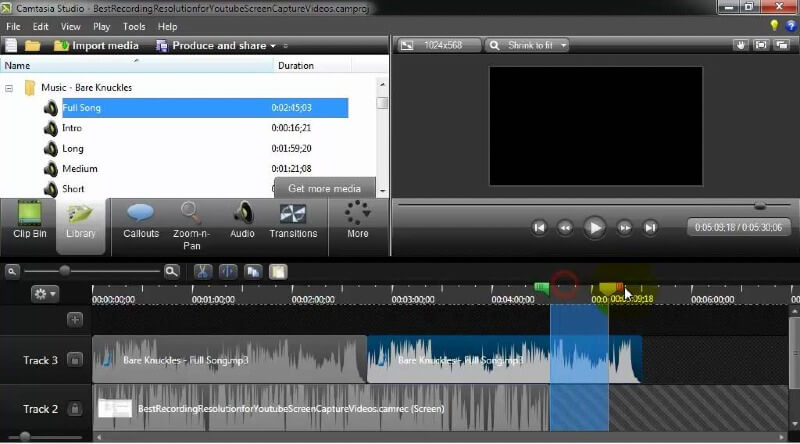
Task: Select the pan hand tool in preview
Action: 741,45
